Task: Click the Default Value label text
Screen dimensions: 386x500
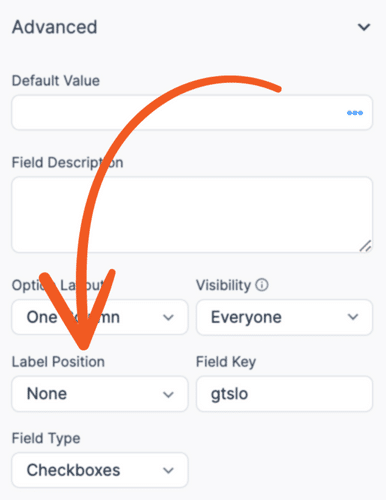Action: coord(56,81)
